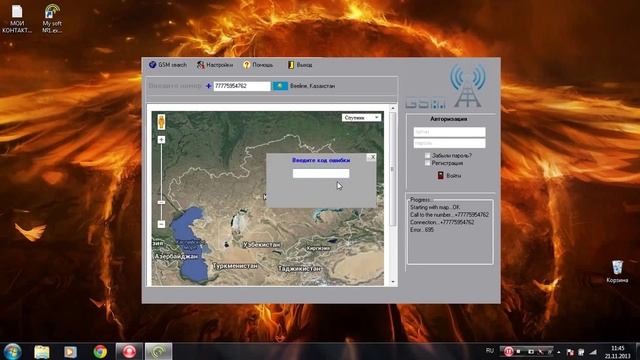The height and width of the screenshot is (360, 640).
Task: Click the GSM app green taskbar icon
Action: pos(158,351)
